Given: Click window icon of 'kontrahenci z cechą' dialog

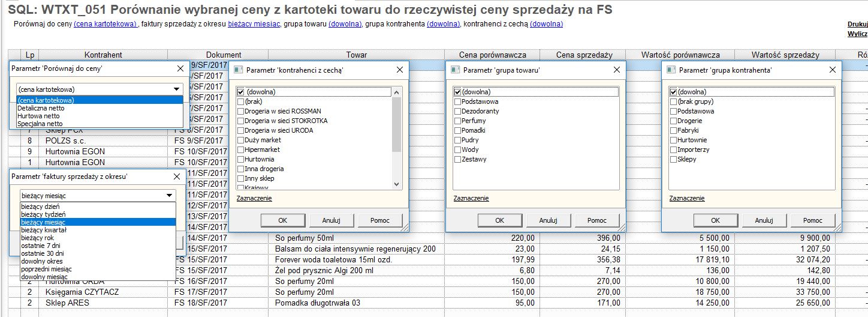Looking at the screenshot, I should (x=237, y=70).
